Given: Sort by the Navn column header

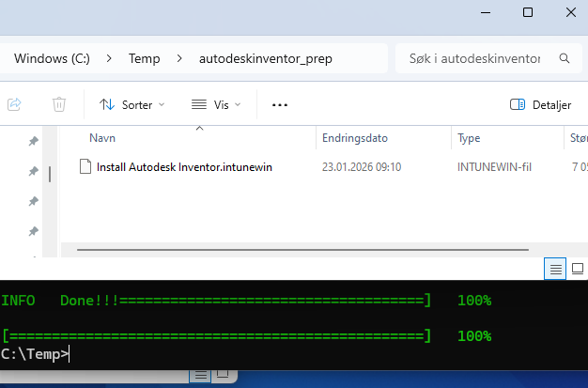Looking at the screenshot, I should 102,138.
